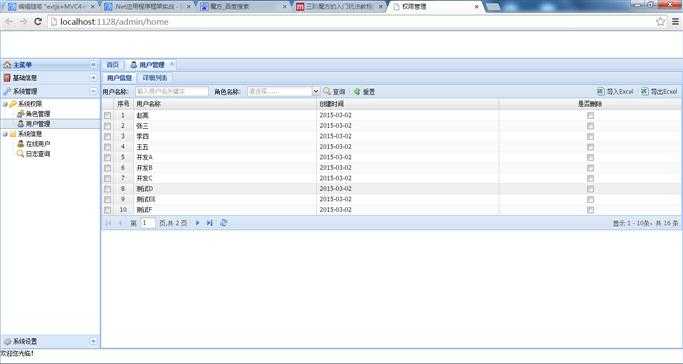683x364 pixels.
Task: Click the 系统设置 gear icon
Action: point(7,341)
